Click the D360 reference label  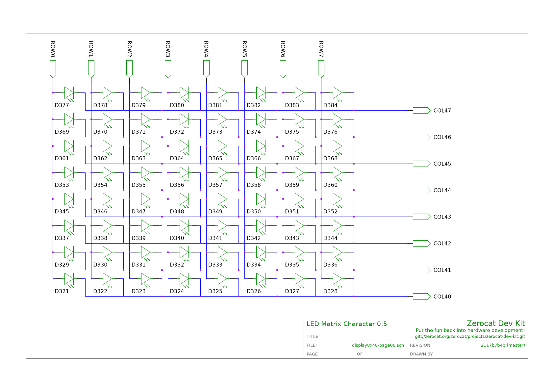coord(330,185)
